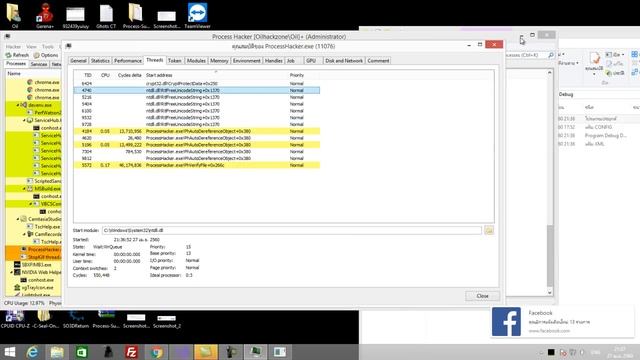Open the Performance tab
The width and height of the screenshot is (640, 360).
tap(128, 61)
